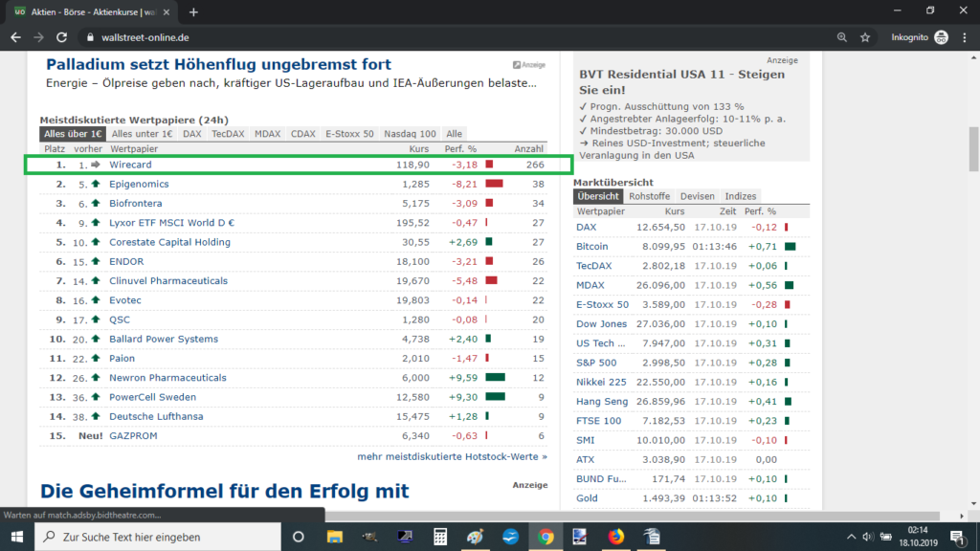The height and width of the screenshot is (551, 980).
Task: Open Newron Pharmaceuticals link
Action: pyautogui.click(x=168, y=378)
